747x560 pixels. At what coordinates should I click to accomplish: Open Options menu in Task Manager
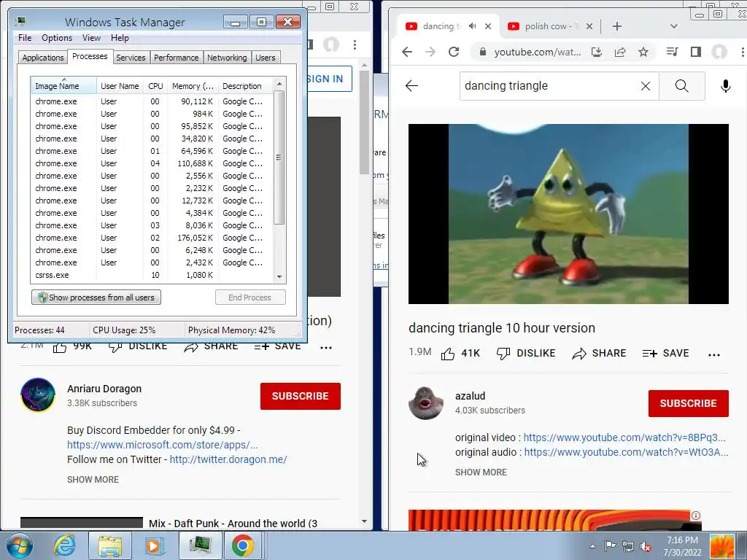(x=57, y=38)
